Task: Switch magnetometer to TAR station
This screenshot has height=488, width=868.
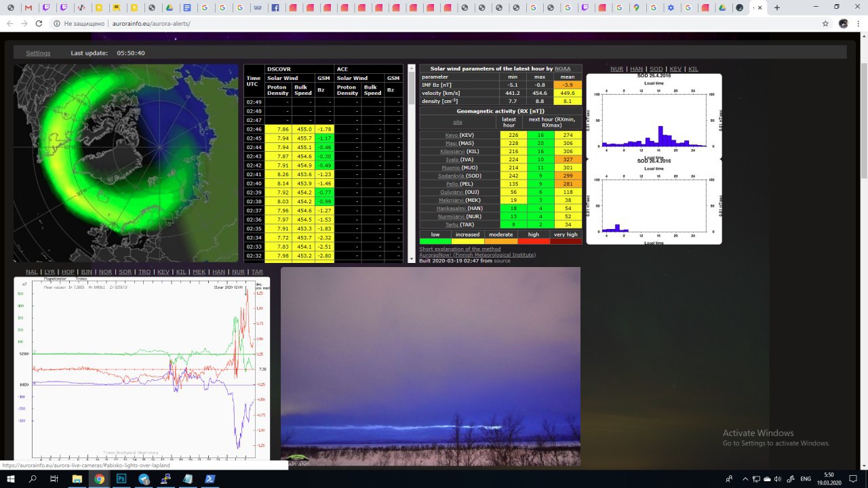Action: pyautogui.click(x=257, y=272)
